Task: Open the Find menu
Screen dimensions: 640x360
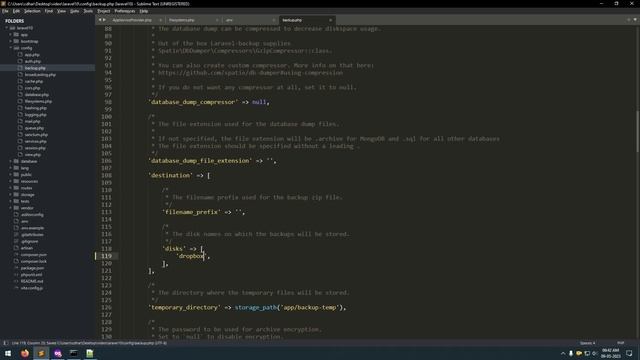Action: (x=49, y=11)
